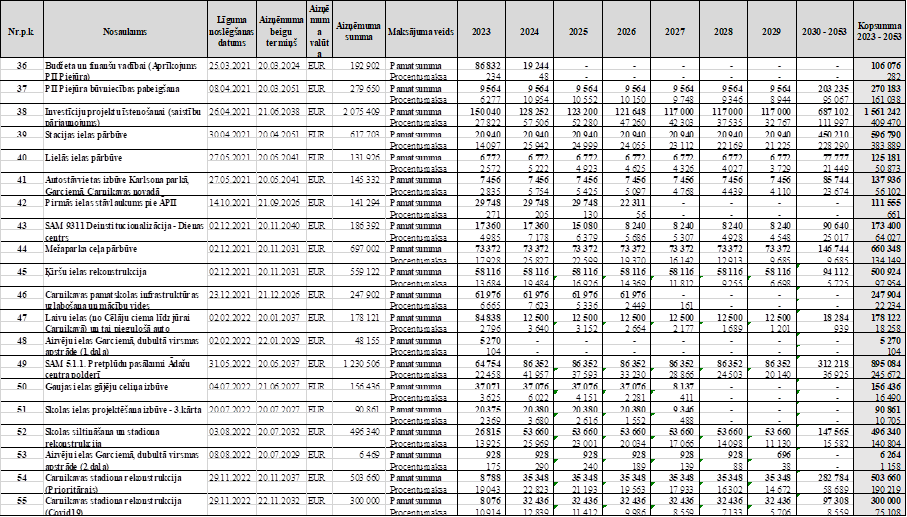Viewport: 907px width, 517px height.
Task: Select contract date '08.04.2021' cell
Action: pyautogui.click(x=231, y=89)
